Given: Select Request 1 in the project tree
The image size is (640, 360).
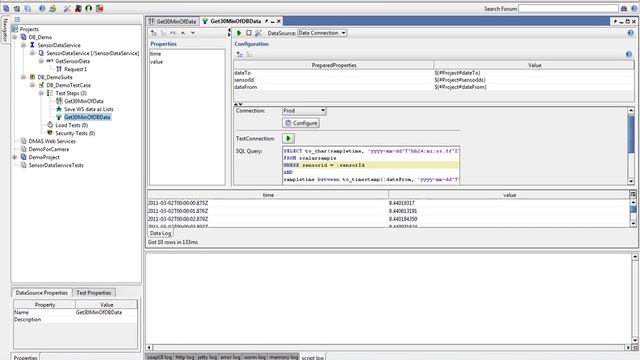Looking at the screenshot, I should (76, 69).
